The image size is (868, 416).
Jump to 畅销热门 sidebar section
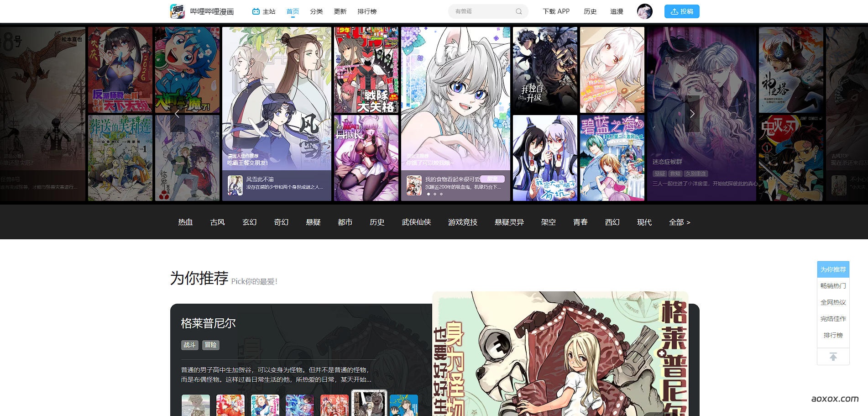coord(833,286)
